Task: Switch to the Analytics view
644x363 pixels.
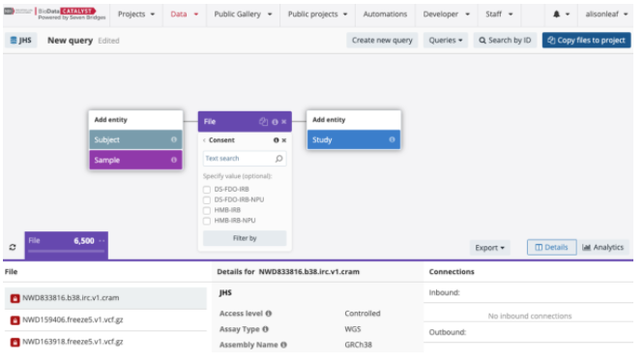Action: pyautogui.click(x=603, y=248)
